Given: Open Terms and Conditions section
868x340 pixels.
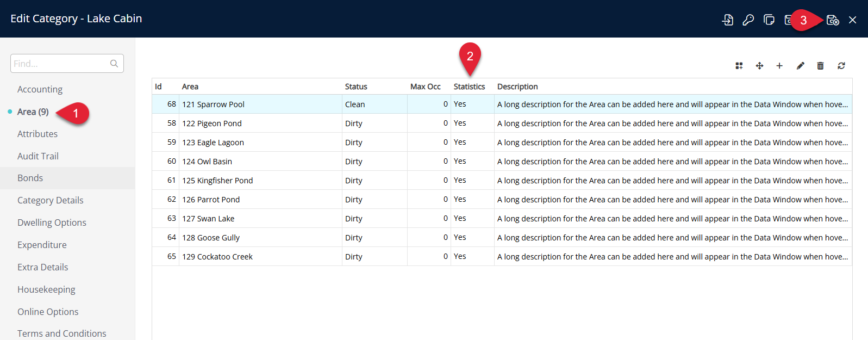Looking at the screenshot, I should (x=62, y=333).
